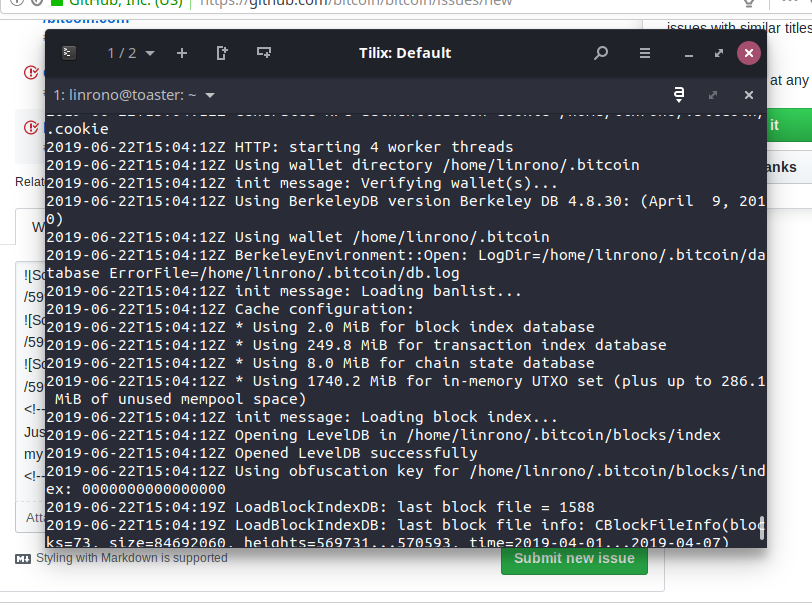Screen dimensions: 812x609
Task: Click the add-terminal-right split icon
Action: pyautogui.click(x=222, y=53)
